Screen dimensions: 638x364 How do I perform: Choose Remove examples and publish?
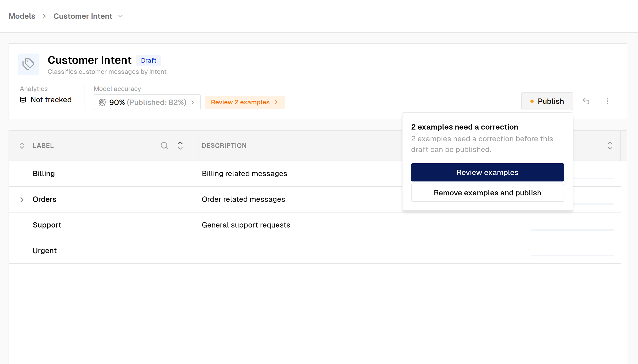coord(488,193)
